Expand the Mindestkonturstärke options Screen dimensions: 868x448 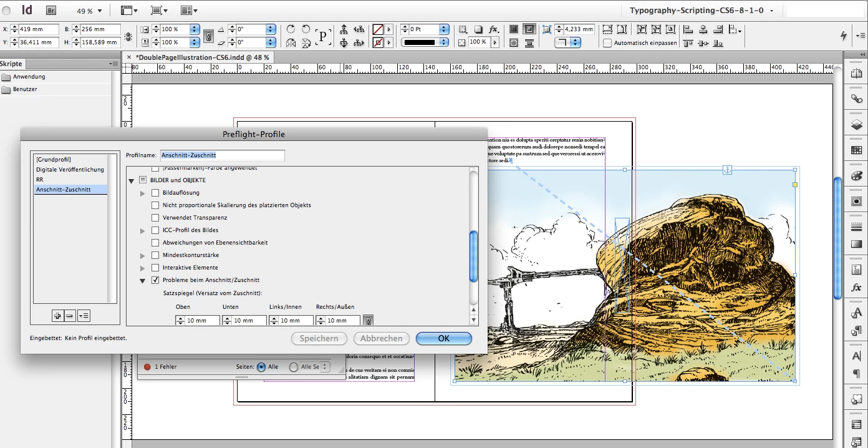(x=143, y=256)
